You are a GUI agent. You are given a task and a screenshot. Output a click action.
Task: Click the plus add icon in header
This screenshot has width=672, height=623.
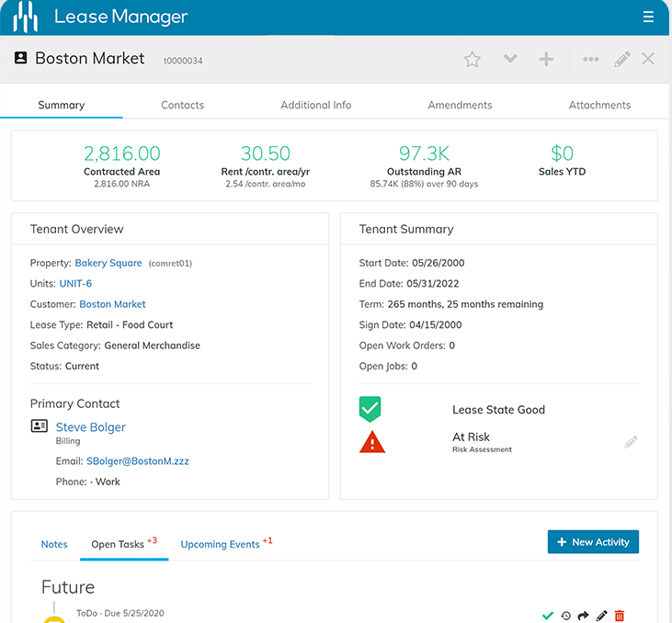coord(546,59)
